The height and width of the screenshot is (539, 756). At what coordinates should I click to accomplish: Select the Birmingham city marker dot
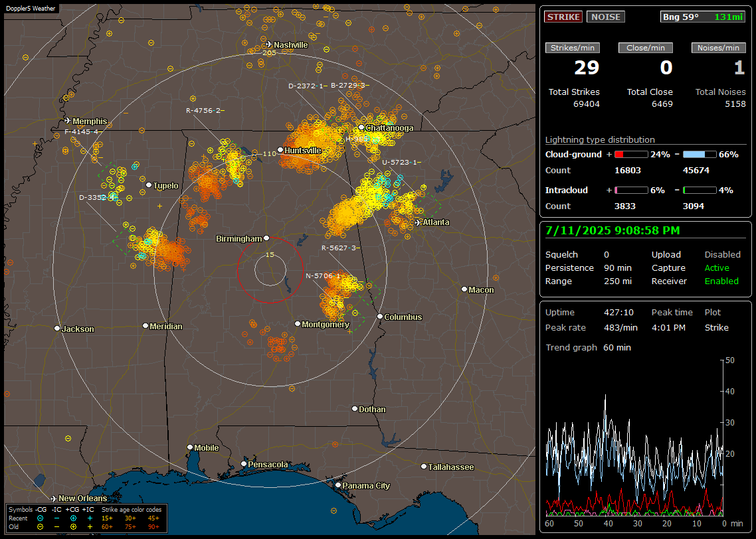tap(266, 238)
